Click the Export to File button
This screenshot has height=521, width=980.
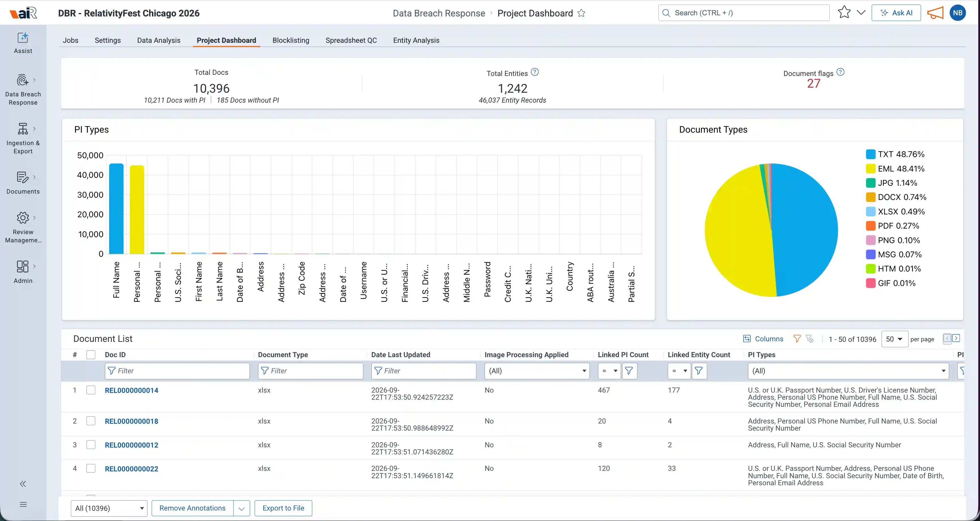pyautogui.click(x=283, y=509)
